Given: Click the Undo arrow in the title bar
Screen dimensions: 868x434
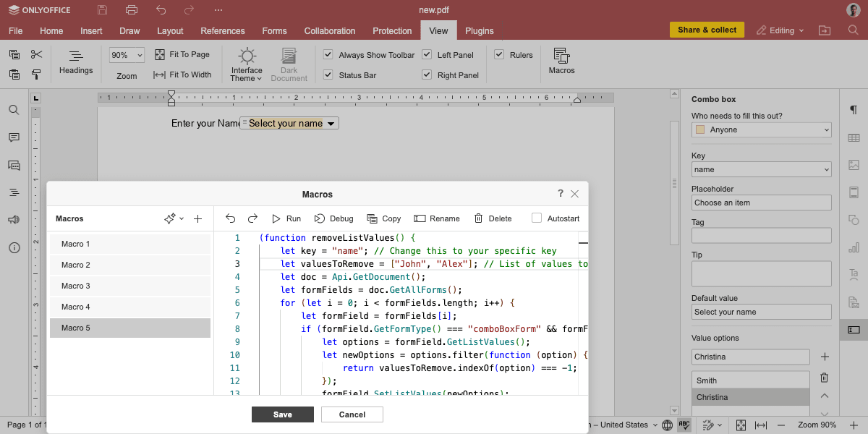Looking at the screenshot, I should click(x=161, y=10).
